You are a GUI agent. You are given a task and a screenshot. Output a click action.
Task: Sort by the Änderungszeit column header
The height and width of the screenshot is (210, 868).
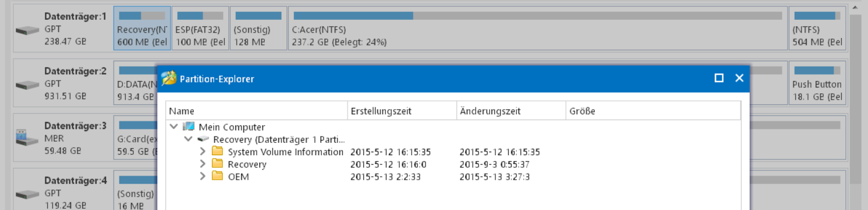click(511, 111)
